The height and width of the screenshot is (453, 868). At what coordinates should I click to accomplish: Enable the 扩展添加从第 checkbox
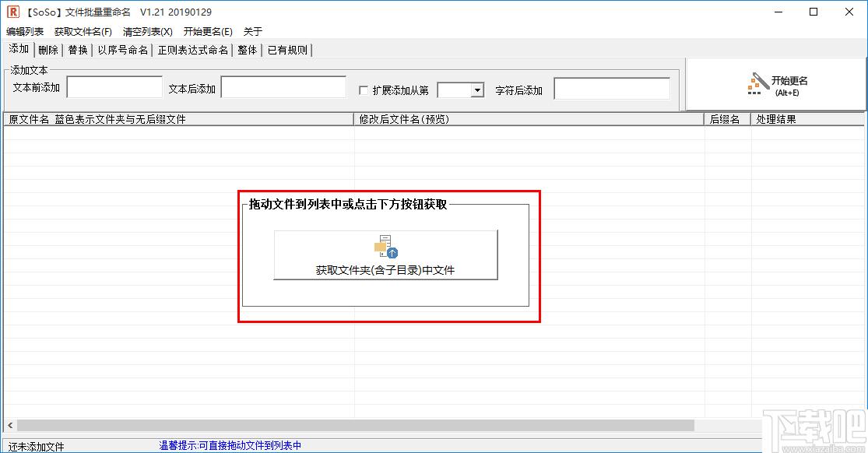click(364, 90)
